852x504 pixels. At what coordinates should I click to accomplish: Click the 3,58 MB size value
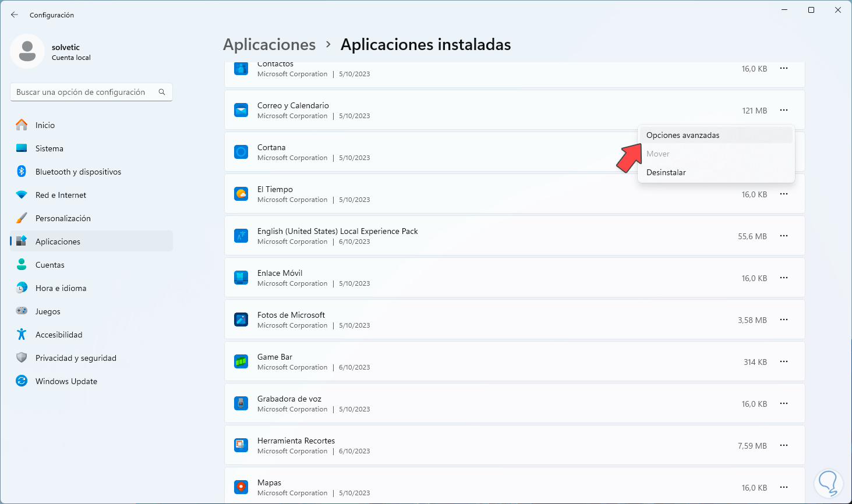(752, 320)
